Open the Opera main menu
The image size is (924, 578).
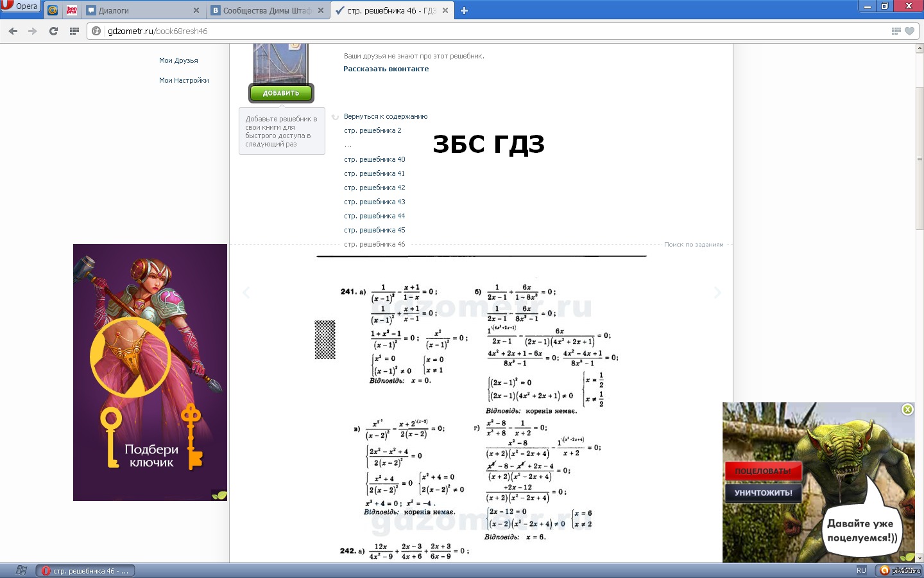(x=21, y=6)
